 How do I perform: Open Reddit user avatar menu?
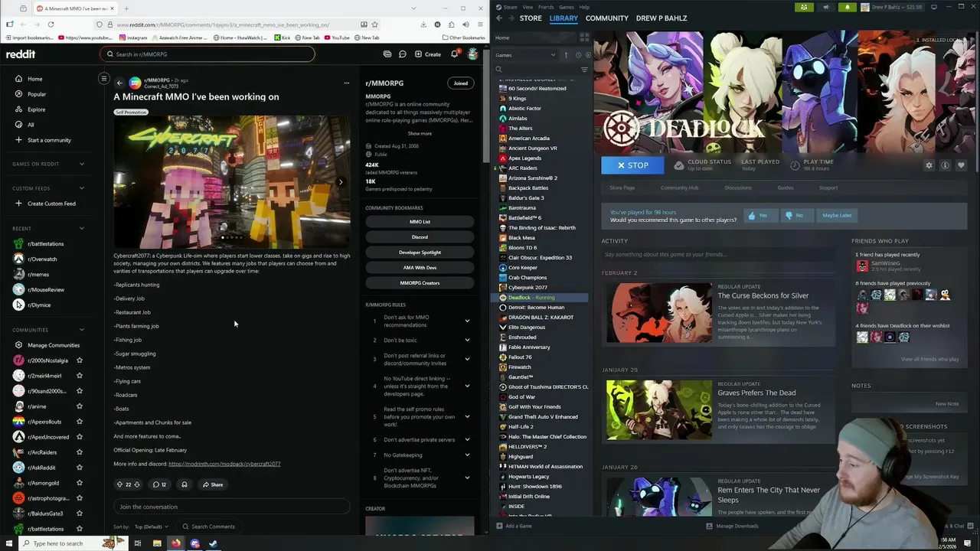click(x=473, y=54)
